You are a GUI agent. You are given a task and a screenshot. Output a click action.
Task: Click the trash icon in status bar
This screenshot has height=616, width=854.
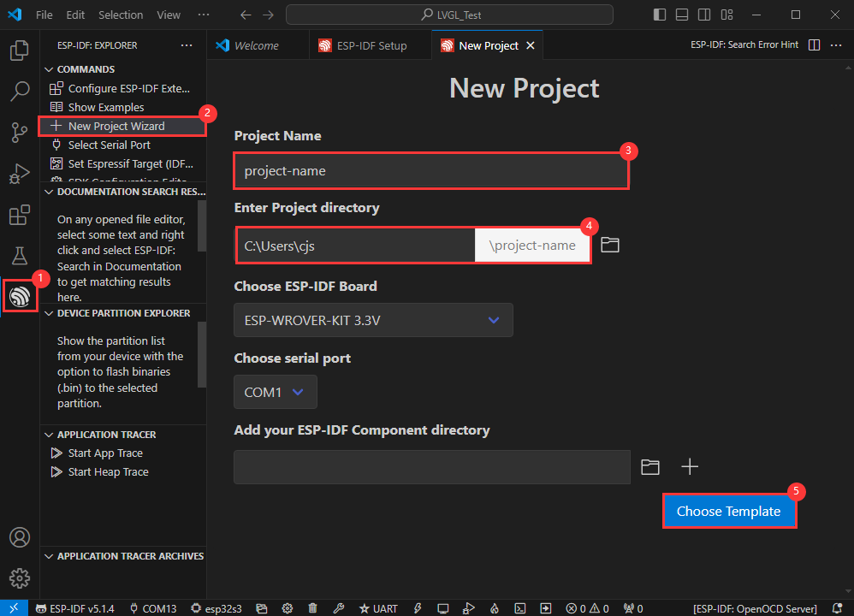(x=312, y=608)
